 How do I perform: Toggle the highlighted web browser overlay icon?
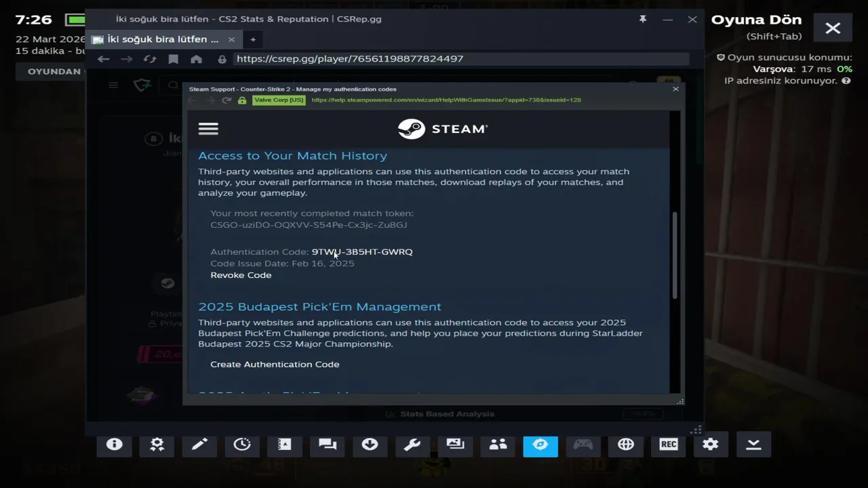click(x=540, y=445)
